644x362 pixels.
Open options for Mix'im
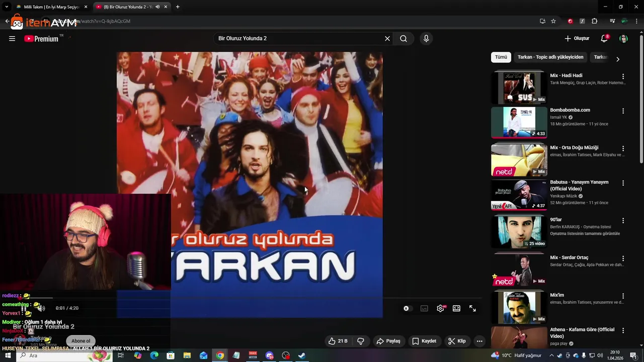pos(623,296)
